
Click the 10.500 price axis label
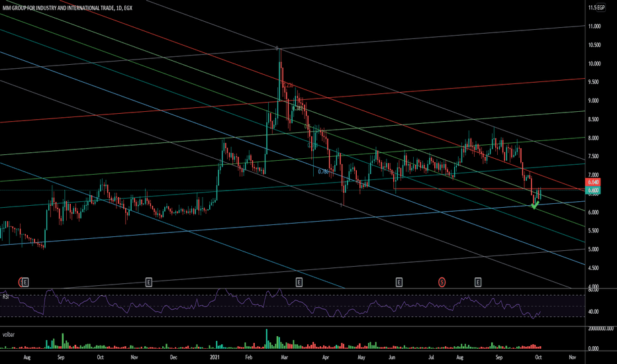[594, 45]
